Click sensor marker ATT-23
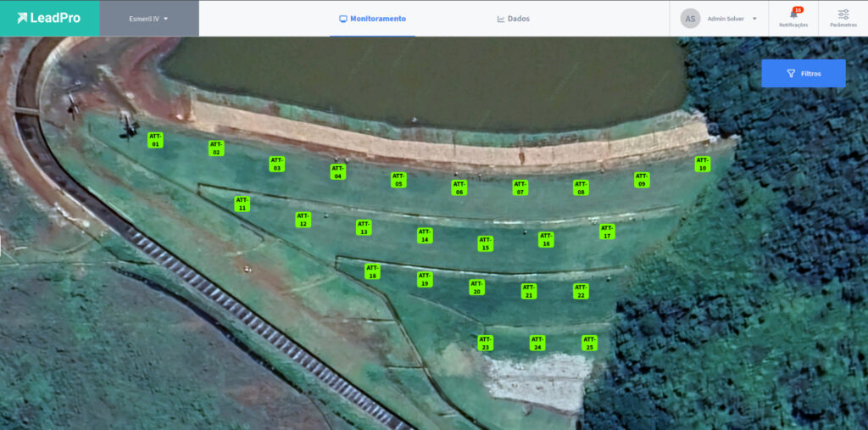The image size is (868, 430). (x=486, y=343)
